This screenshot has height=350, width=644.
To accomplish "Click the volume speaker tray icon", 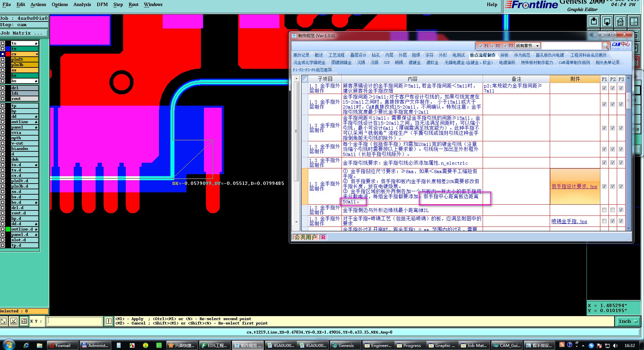I will click(x=615, y=345).
